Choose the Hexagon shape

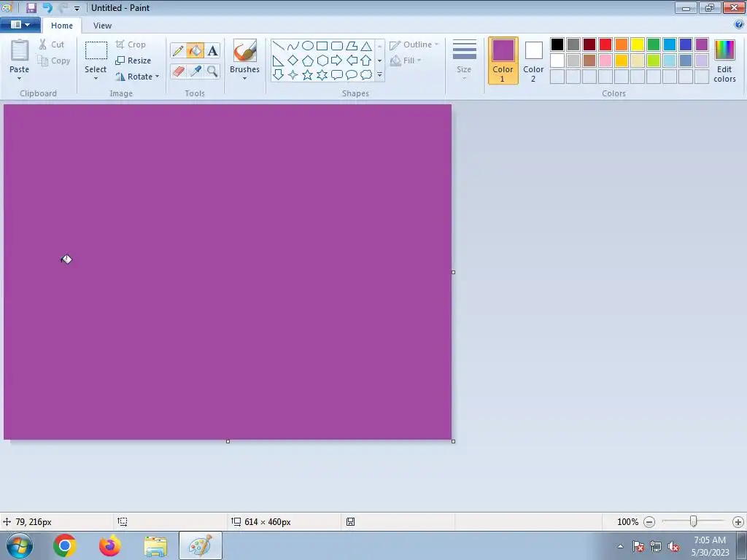pyautogui.click(x=322, y=61)
